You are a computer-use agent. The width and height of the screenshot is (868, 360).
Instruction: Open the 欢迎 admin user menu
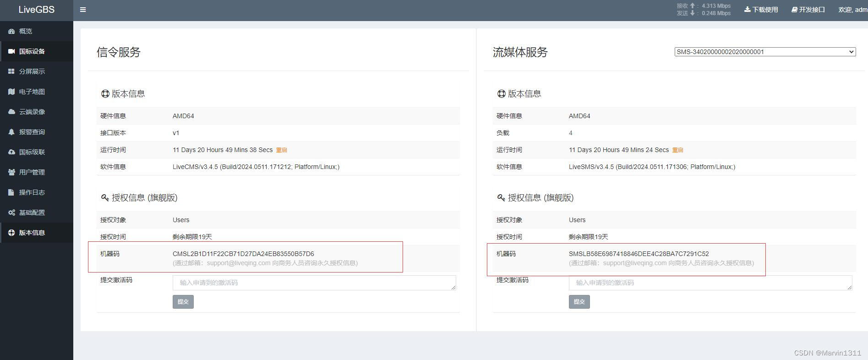(853, 10)
